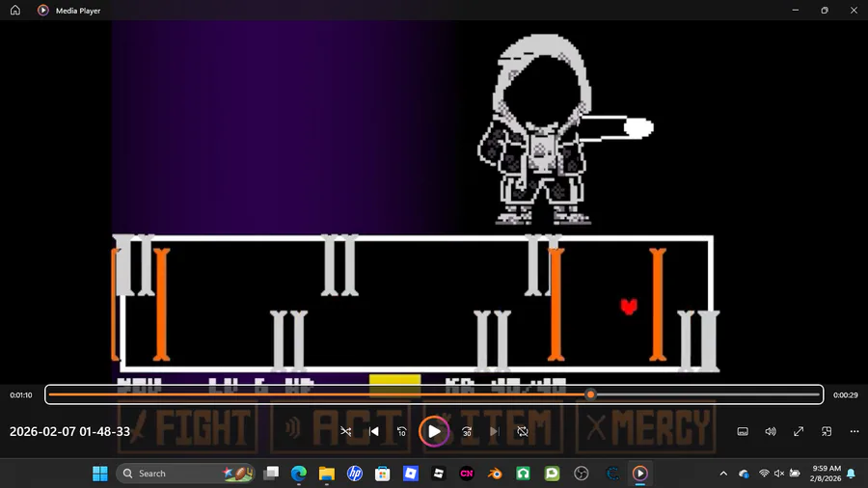Screen dimensions: 868x488
Task: Open Windows Start menu
Action: 100,474
